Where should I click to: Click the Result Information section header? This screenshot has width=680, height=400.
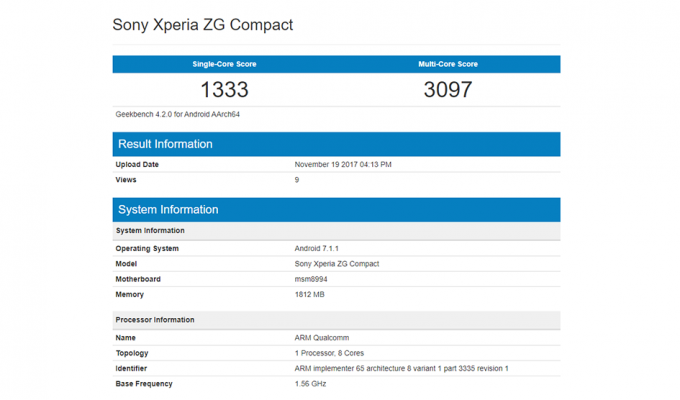coord(337,144)
